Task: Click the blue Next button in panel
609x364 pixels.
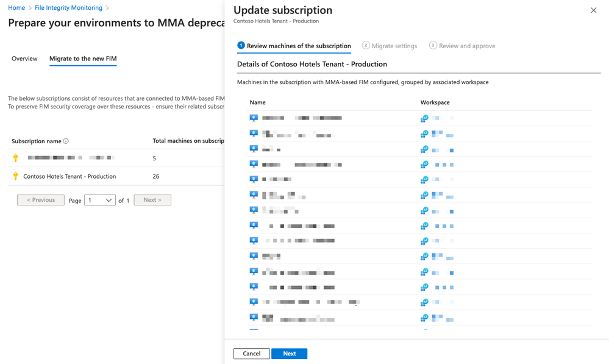Action: (x=290, y=354)
